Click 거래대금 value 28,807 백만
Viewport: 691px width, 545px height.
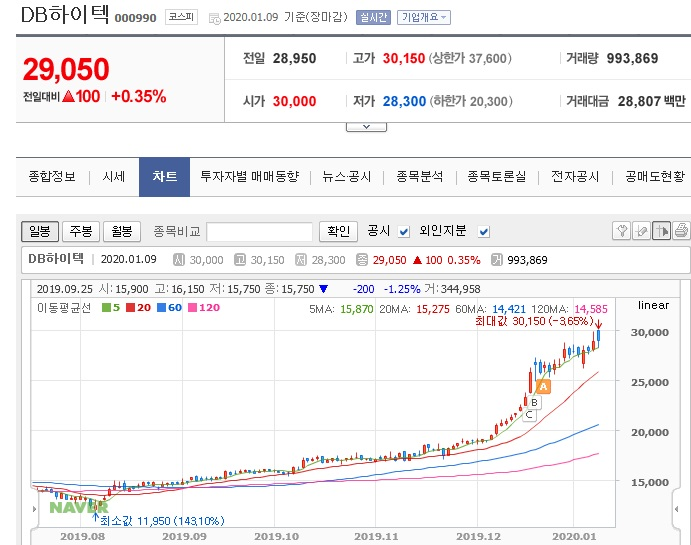[x=652, y=101]
